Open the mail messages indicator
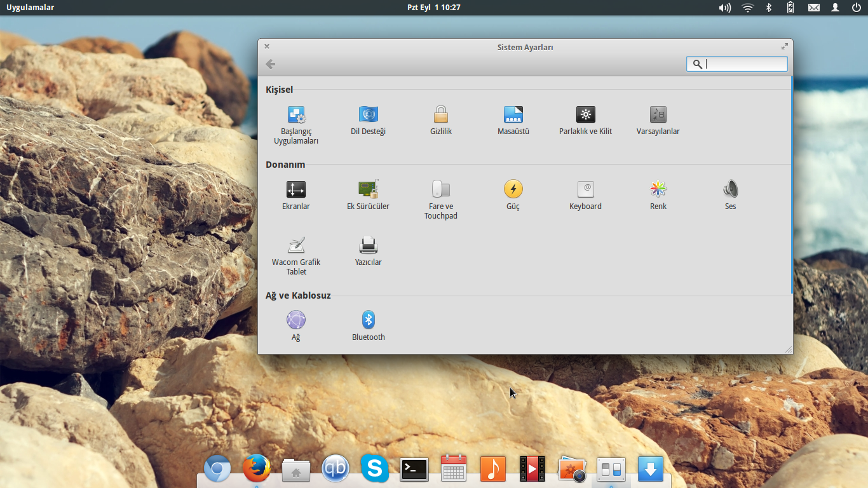This screenshot has height=488, width=868. tap(814, 8)
